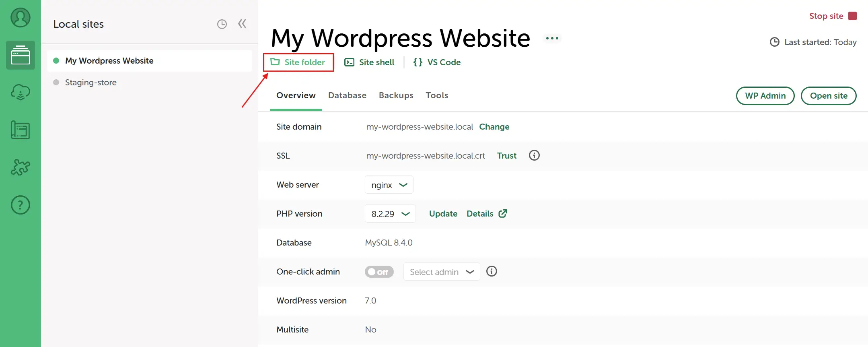The image size is (868, 347).
Task: Click the MySQL 8.4.0 database value
Action: (x=389, y=243)
